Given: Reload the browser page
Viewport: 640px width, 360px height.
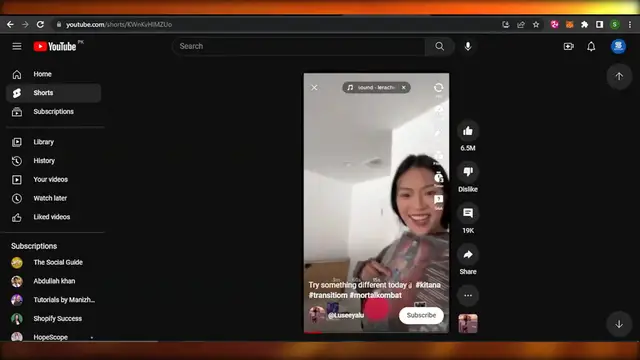Looking at the screenshot, I should click(40, 24).
